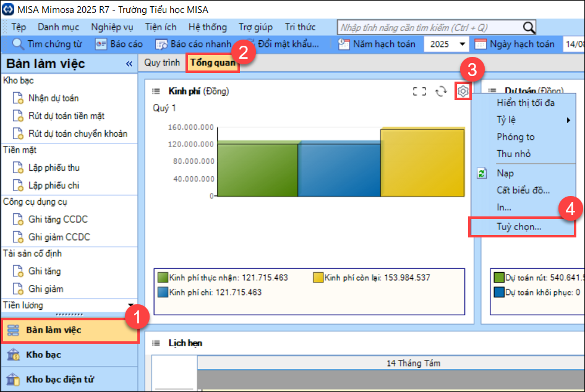Click the search magnifier icon
Viewport: 585px width, 392px height.
[x=529, y=27]
